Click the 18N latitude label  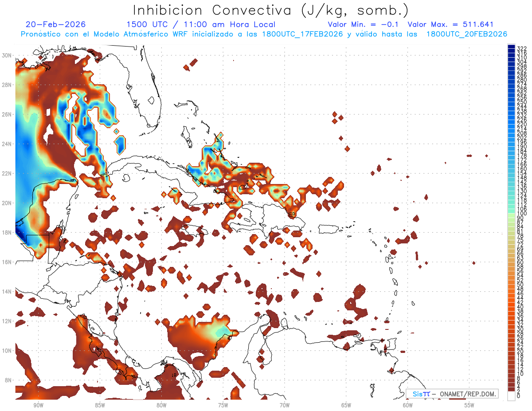click(8, 232)
